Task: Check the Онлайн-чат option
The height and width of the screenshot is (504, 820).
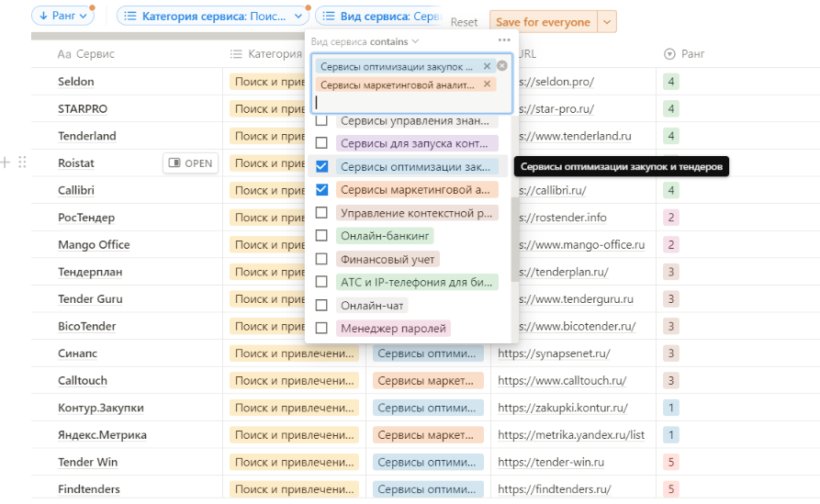Action: pyautogui.click(x=321, y=305)
